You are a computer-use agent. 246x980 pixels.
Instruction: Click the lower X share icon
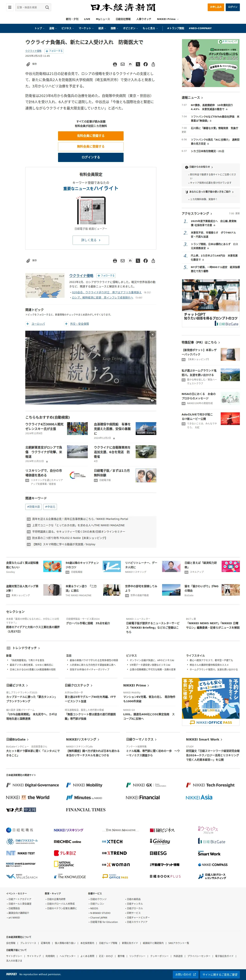[138, 261]
